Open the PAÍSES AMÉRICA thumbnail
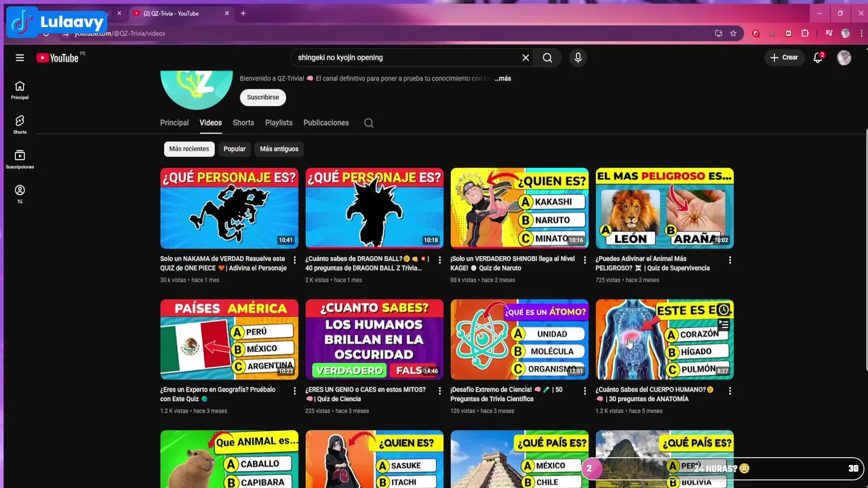The image size is (868, 488). pos(229,340)
